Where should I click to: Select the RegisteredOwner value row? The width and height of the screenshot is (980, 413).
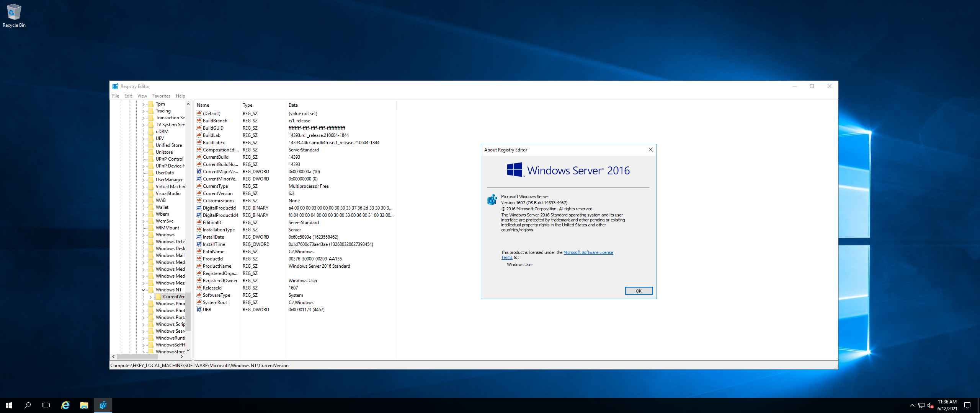295,281
